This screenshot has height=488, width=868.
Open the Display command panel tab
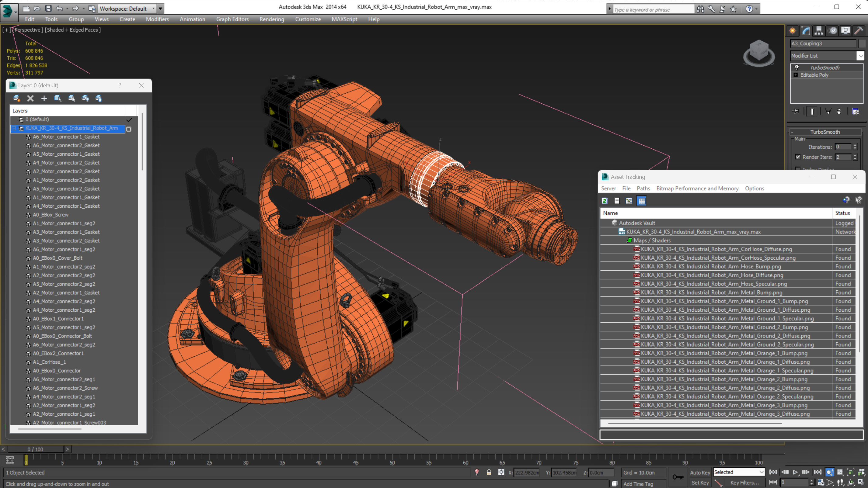[845, 31]
